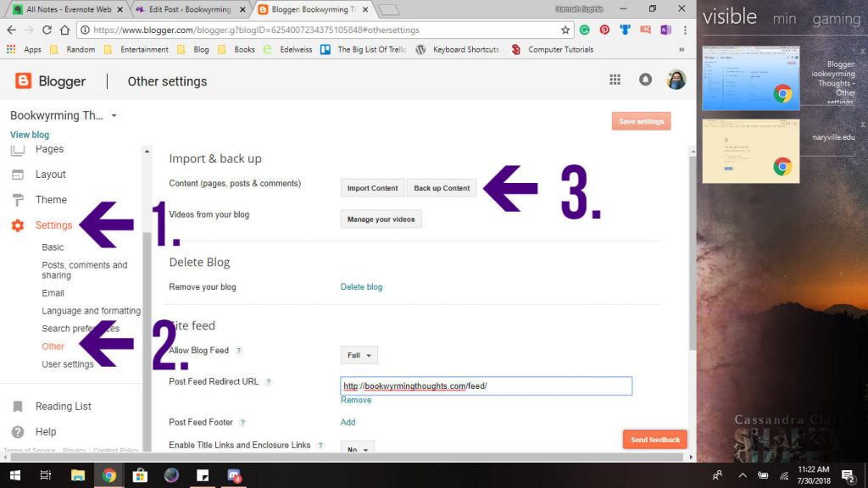The width and height of the screenshot is (868, 488).
Task: Open File Explorer from the taskbar
Action: coord(78,475)
